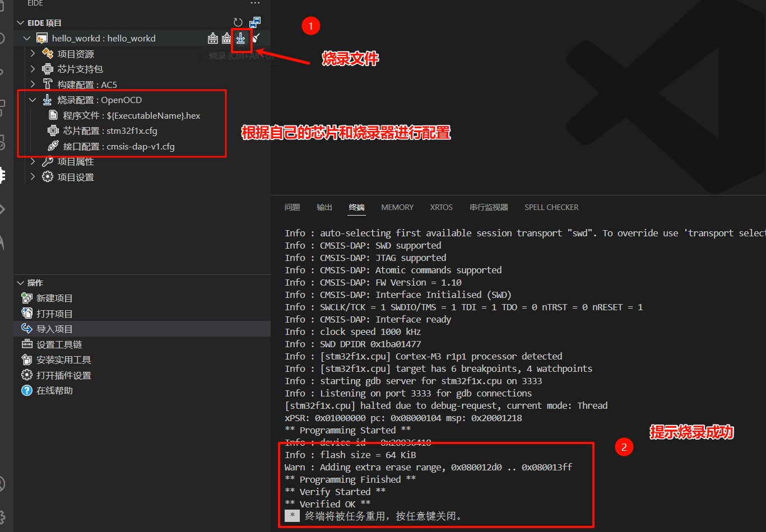This screenshot has height=532, width=766.
Task: Flash the program with the 烧录 download icon
Action: (240, 38)
